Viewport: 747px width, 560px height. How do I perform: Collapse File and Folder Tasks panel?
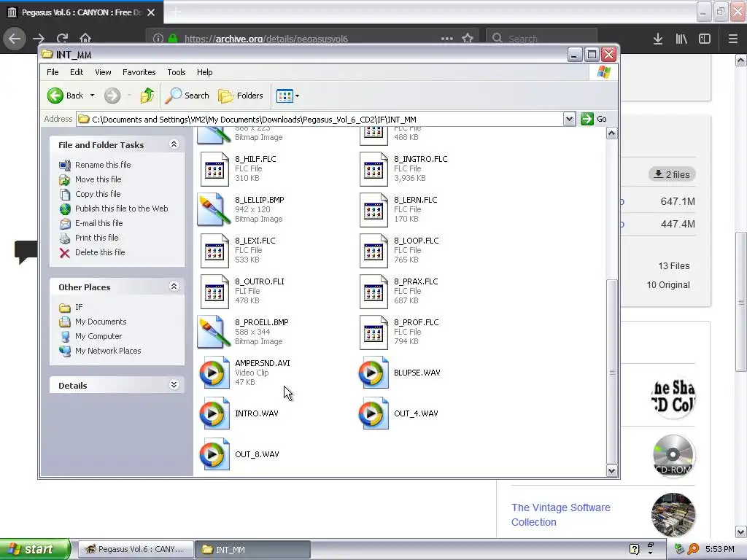[x=174, y=144]
